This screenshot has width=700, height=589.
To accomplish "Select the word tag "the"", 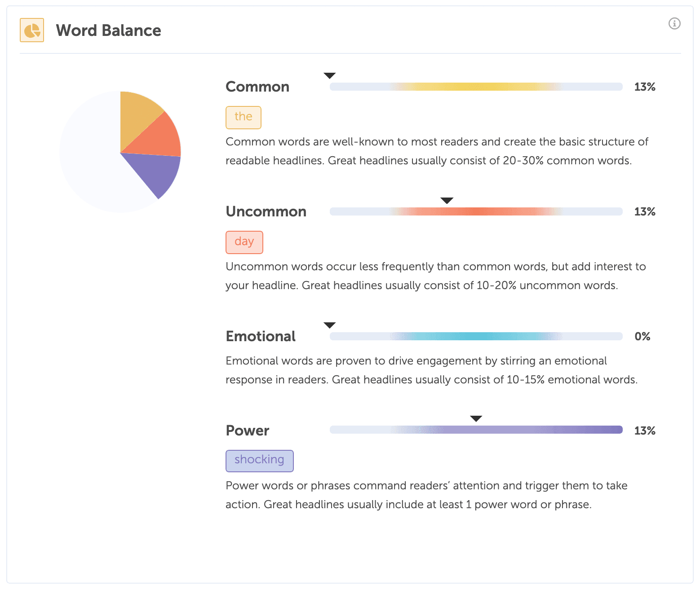I will 243,117.
